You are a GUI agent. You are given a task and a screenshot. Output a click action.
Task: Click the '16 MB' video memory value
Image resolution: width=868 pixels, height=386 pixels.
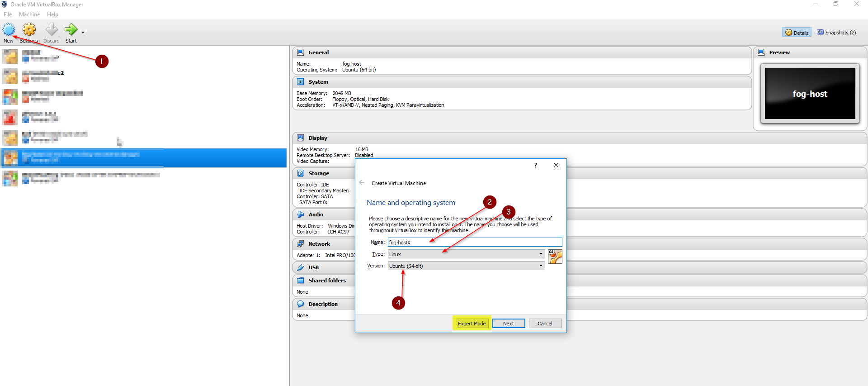coord(362,149)
